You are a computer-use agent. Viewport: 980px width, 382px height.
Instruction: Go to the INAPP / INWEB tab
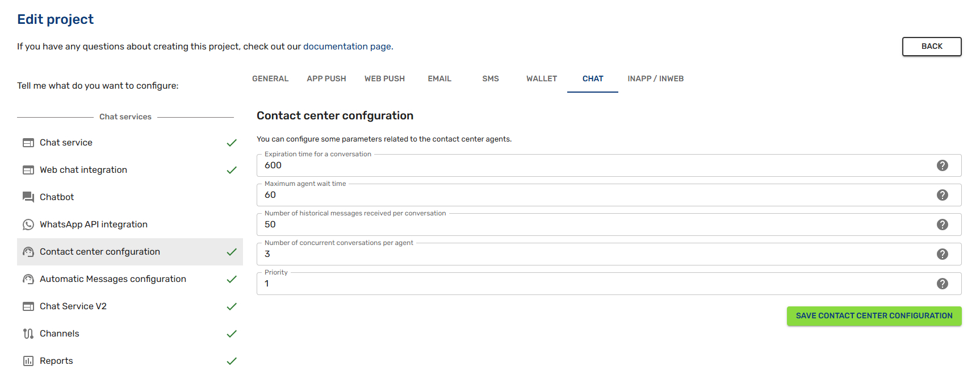point(655,79)
